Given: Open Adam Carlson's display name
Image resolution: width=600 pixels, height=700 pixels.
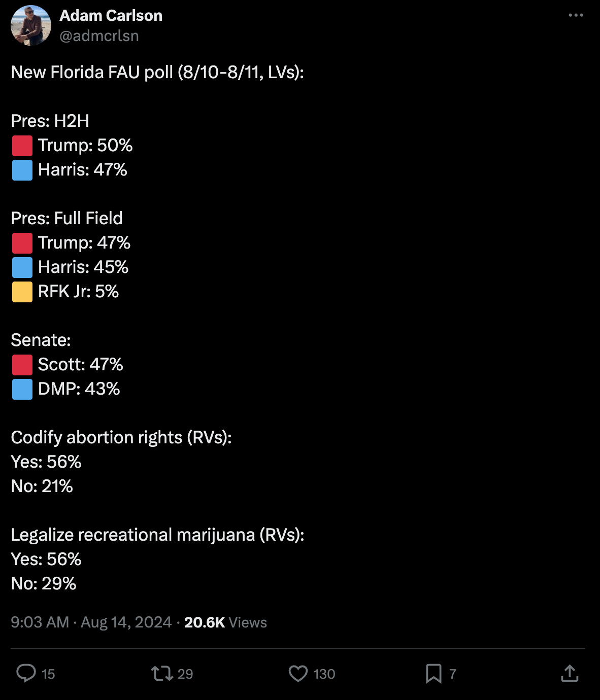Looking at the screenshot, I should pos(111,15).
